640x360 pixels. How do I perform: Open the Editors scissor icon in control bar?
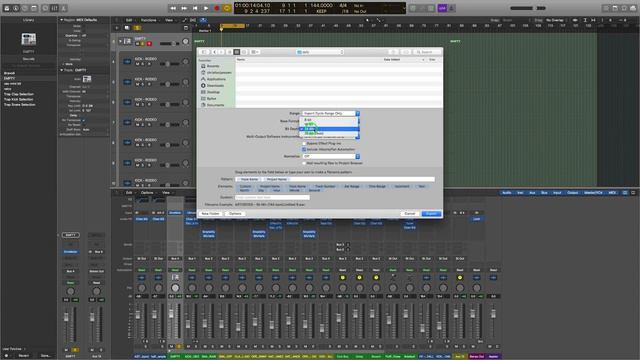coord(64,8)
